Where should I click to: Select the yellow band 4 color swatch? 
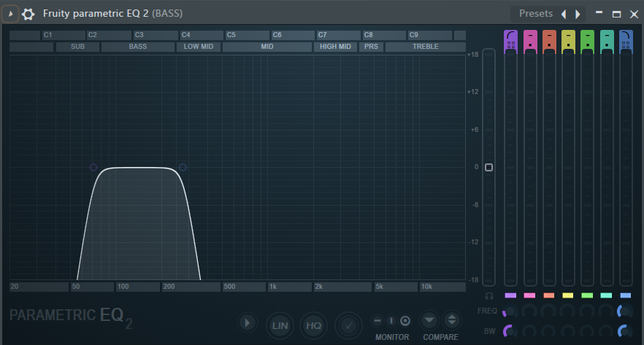tap(568, 295)
